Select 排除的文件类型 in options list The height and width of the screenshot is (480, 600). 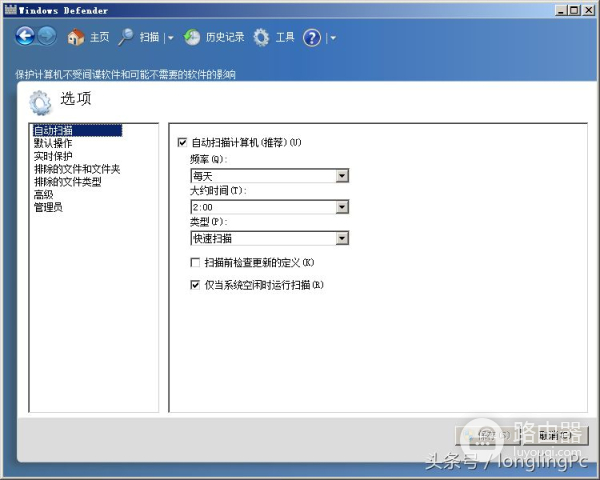point(67,181)
